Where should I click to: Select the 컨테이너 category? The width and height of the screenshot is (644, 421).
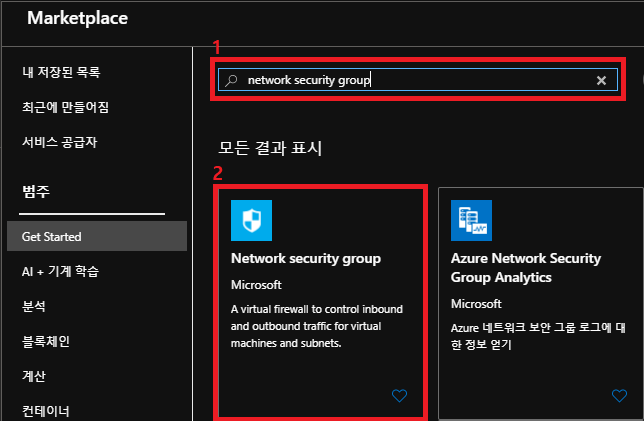[x=46, y=411]
